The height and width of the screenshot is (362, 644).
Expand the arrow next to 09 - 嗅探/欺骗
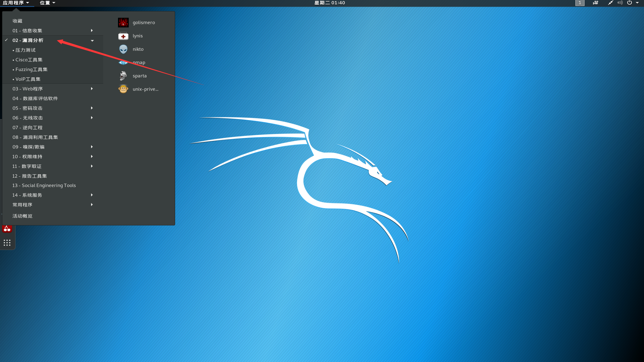(x=92, y=147)
